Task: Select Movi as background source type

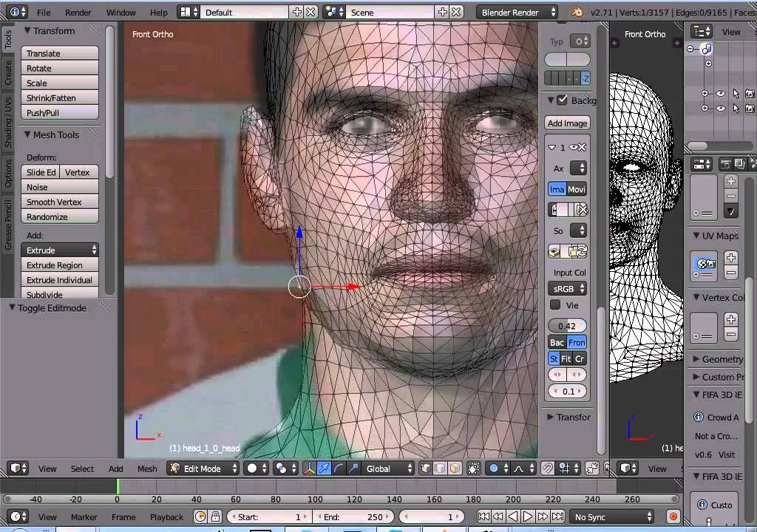Action: [577, 189]
